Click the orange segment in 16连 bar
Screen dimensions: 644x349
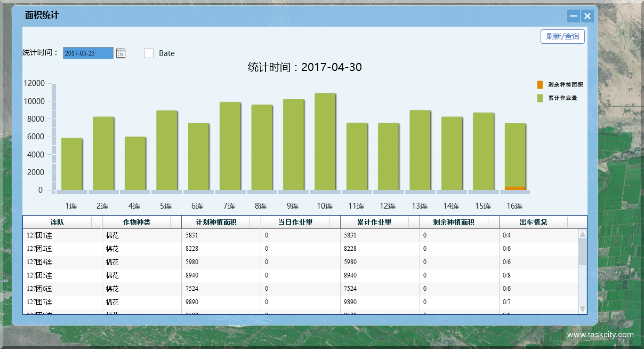[x=515, y=188]
